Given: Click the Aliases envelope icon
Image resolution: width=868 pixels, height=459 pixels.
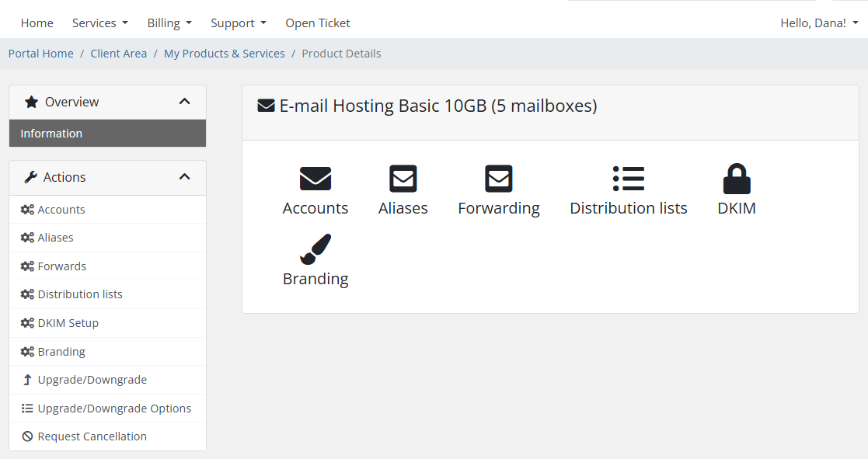Looking at the screenshot, I should 403,179.
